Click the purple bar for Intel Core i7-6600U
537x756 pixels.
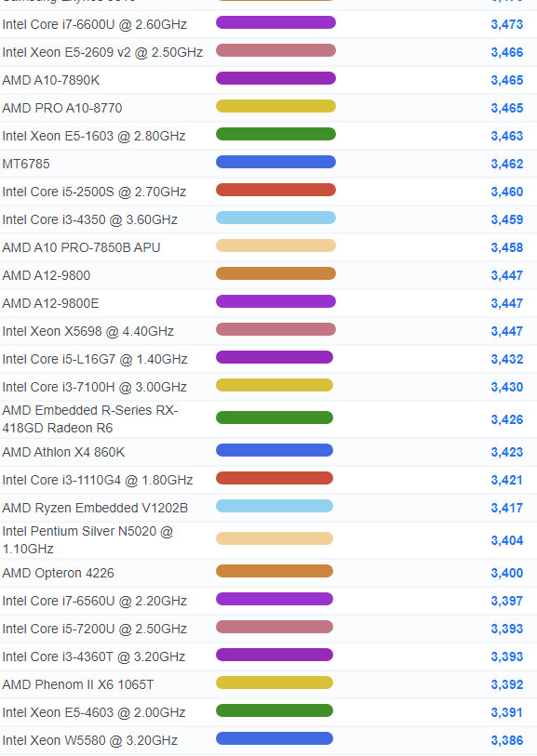pyautogui.click(x=275, y=22)
